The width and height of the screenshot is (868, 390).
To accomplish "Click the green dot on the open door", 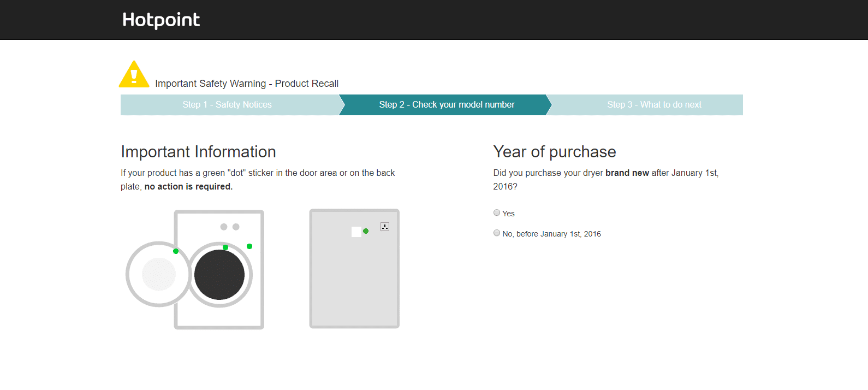I will point(176,251).
